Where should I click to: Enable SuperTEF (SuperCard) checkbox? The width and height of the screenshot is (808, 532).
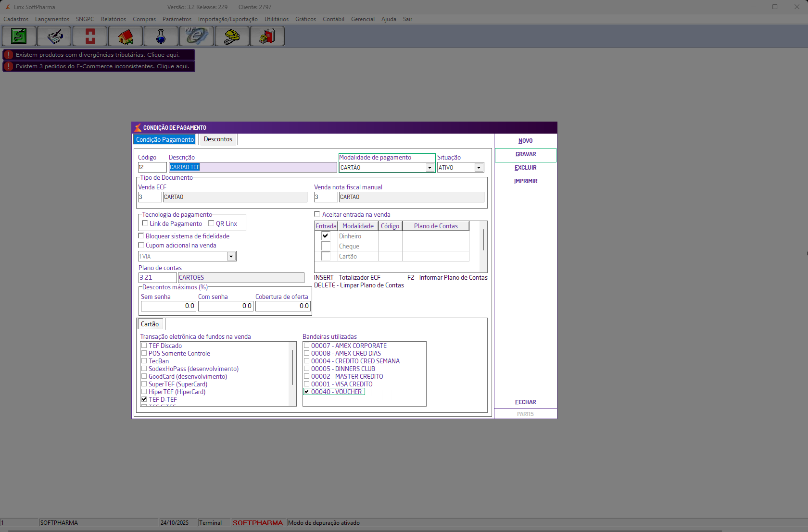[x=144, y=384]
